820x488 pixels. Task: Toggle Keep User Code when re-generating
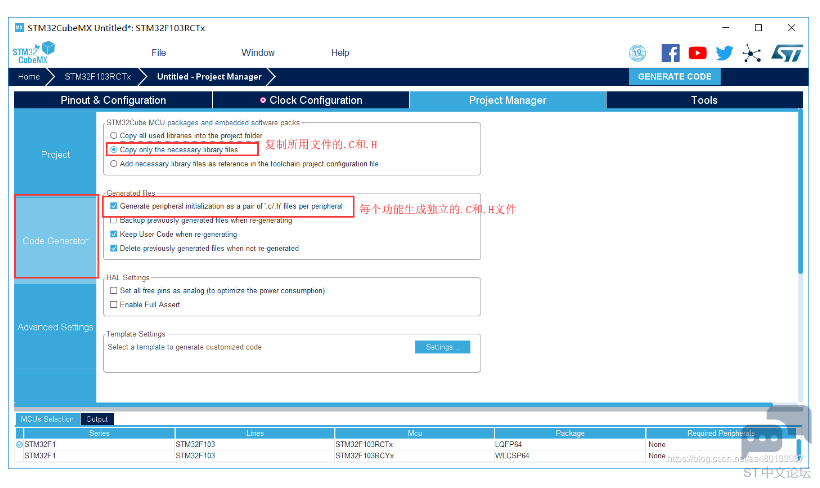113,234
